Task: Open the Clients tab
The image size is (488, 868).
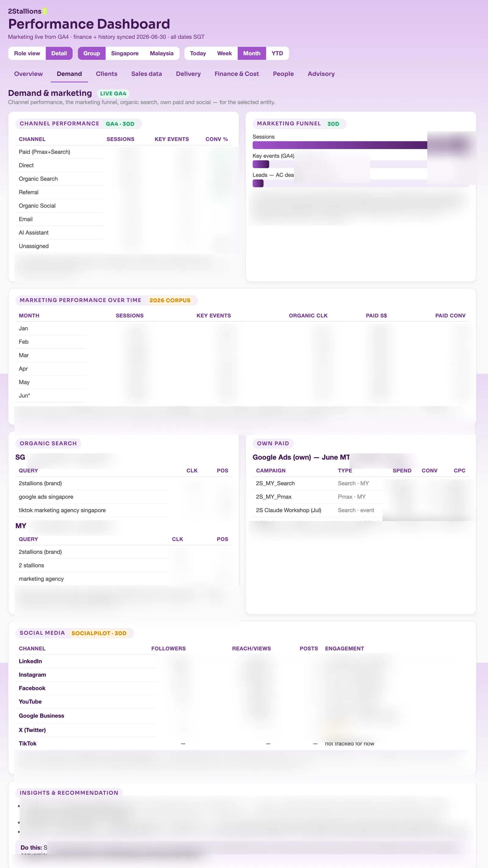Action: 106,74
